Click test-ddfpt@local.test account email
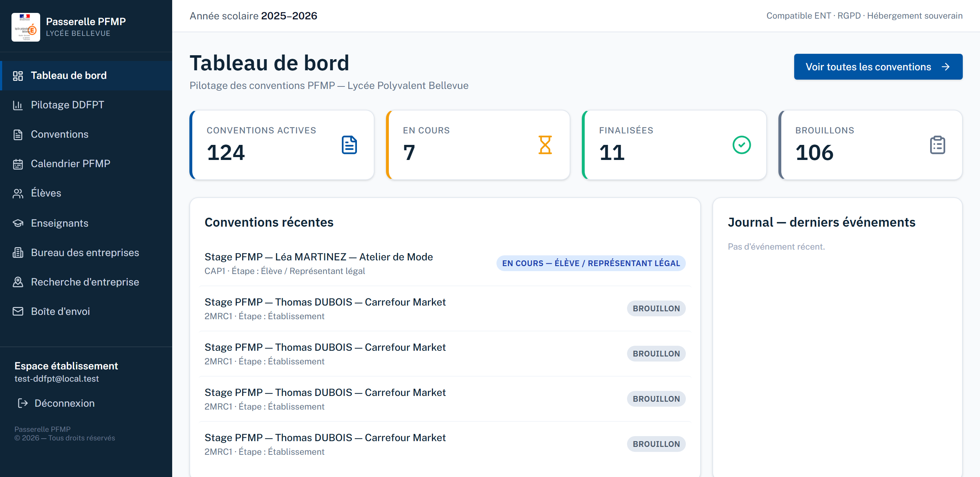Image resolution: width=980 pixels, height=477 pixels. point(57,378)
